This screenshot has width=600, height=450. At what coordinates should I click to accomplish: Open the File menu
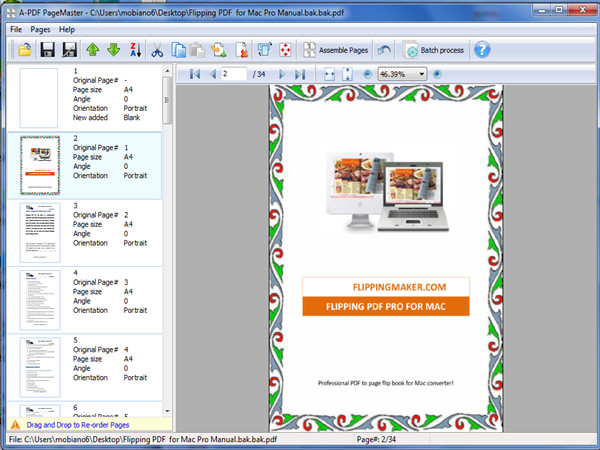point(16,29)
